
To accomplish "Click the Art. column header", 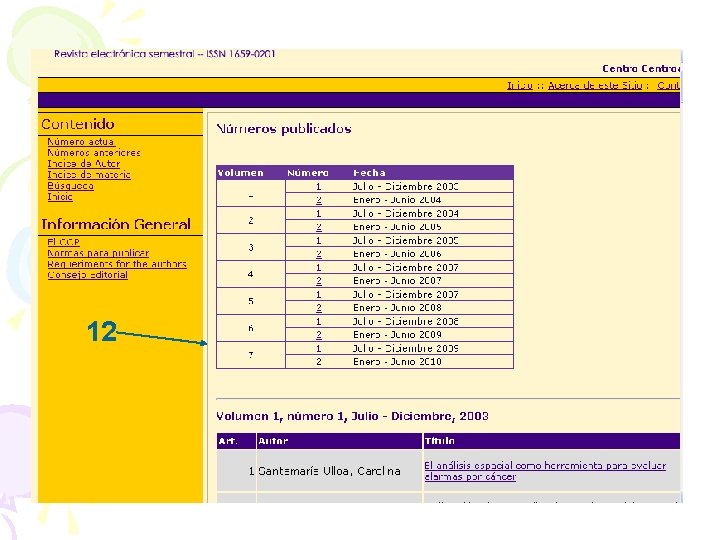I will (x=228, y=441).
